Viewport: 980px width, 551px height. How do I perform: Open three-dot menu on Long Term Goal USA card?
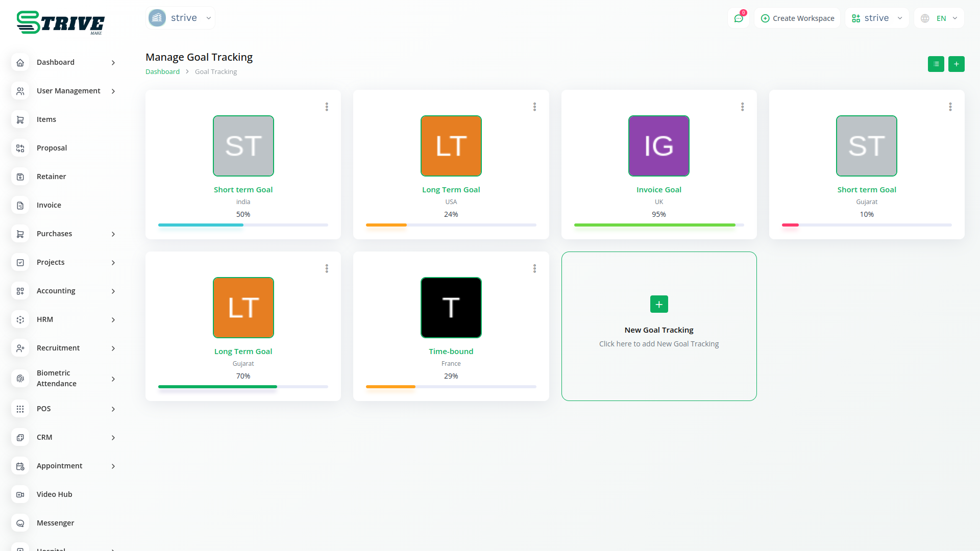[534, 107]
